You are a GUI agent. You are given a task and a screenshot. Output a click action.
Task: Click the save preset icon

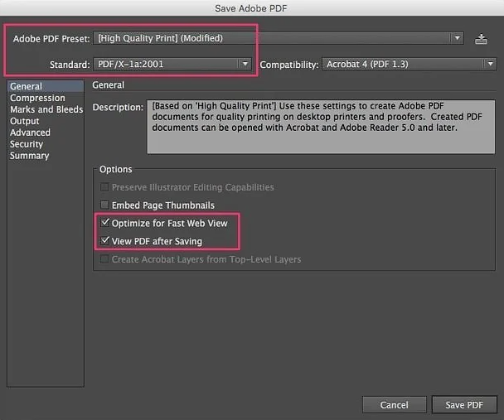(x=482, y=38)
